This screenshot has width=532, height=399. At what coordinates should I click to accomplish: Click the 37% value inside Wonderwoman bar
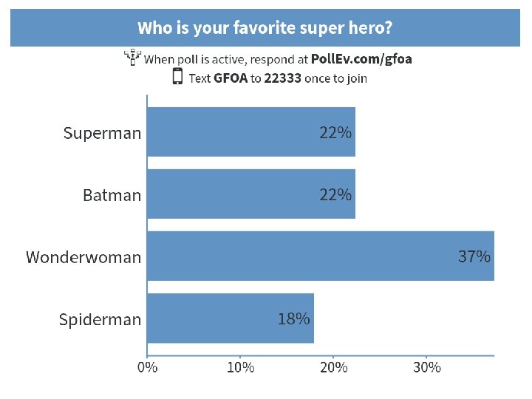tap(474, 256)
